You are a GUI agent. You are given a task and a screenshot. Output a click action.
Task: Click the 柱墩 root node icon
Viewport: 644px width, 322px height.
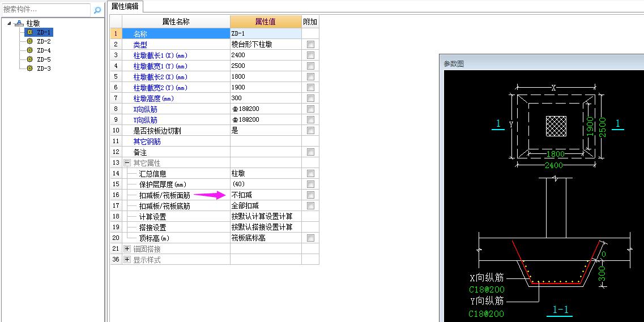(x=19, y=23)
